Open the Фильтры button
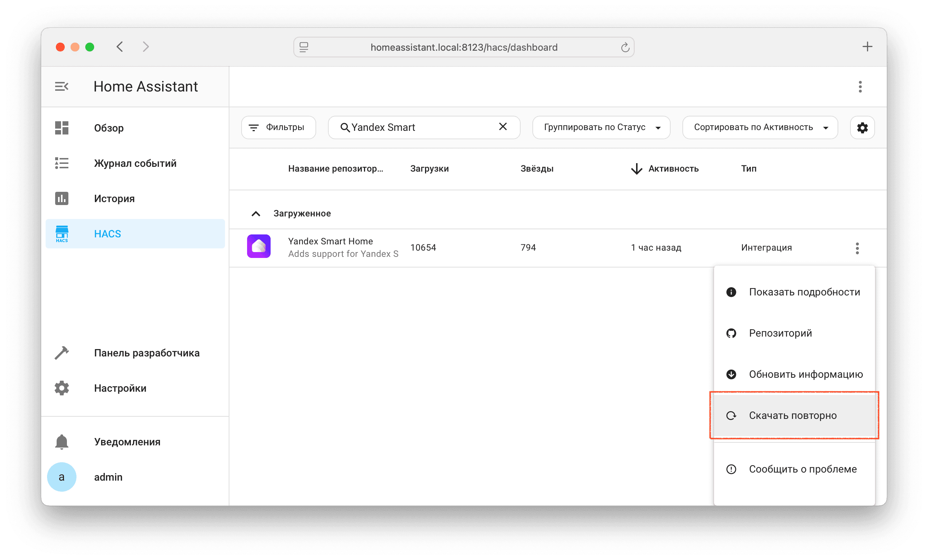Viewport: 928px width, 560px height. 278,128
